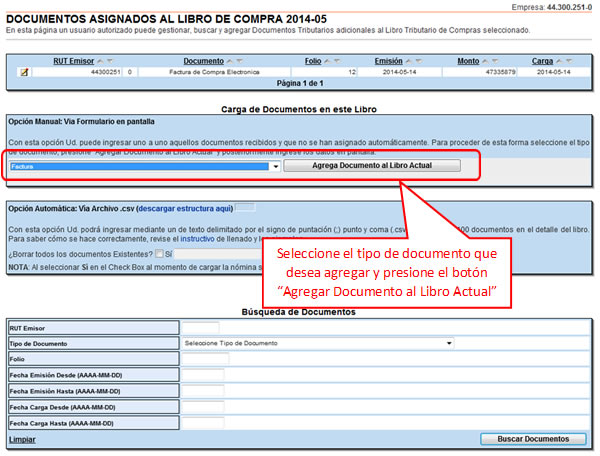This screenshot has width=600, height=456.
Task: Select the RUT cell 44300251
Action: coord(77,72)
